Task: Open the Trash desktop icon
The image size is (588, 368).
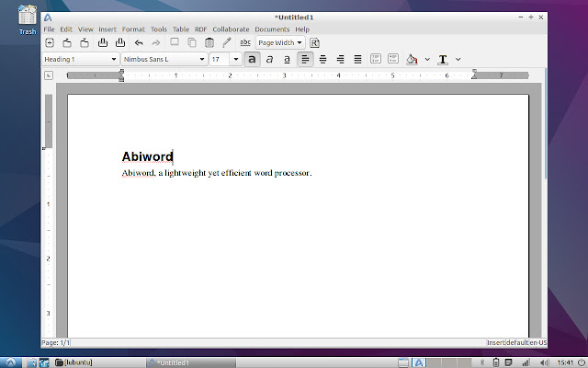Action: tap(28, 20)
